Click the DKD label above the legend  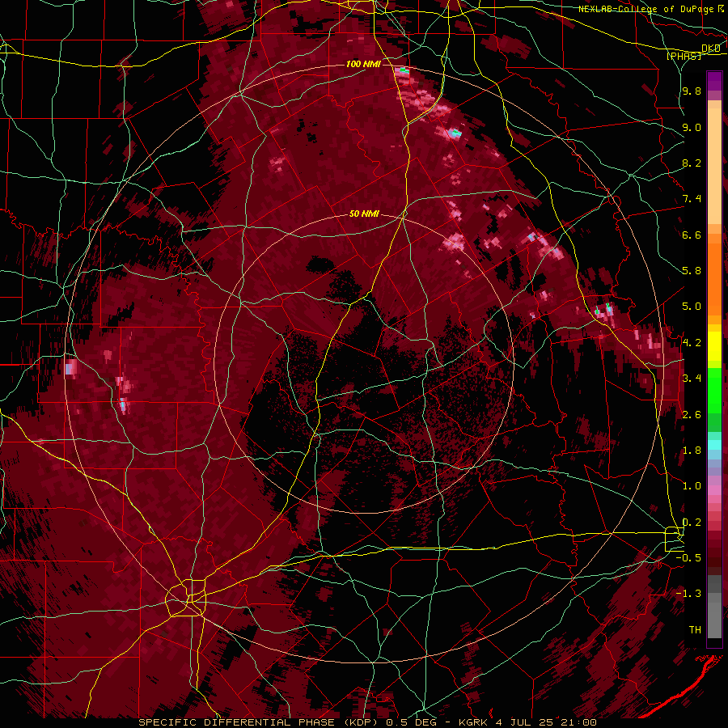click(711, 48)
